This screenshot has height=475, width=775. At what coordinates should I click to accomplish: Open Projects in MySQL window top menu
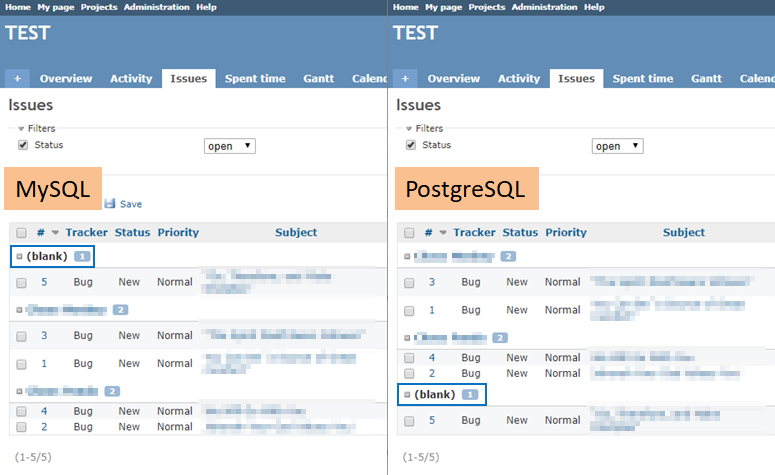99,7
